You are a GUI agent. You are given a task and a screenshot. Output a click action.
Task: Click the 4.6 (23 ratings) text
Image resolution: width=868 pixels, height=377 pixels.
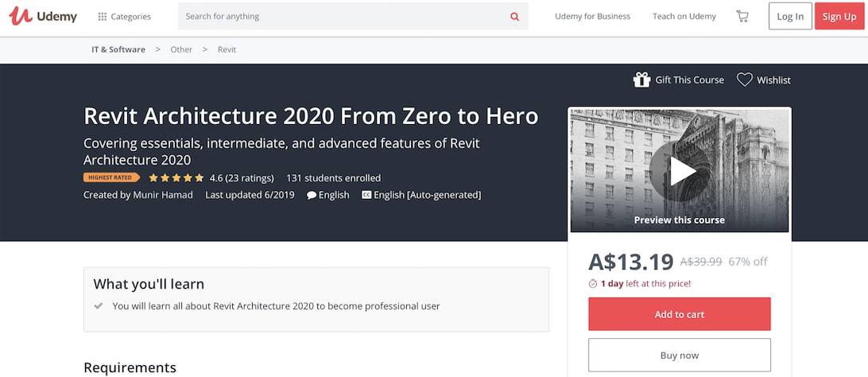point(242,178)
